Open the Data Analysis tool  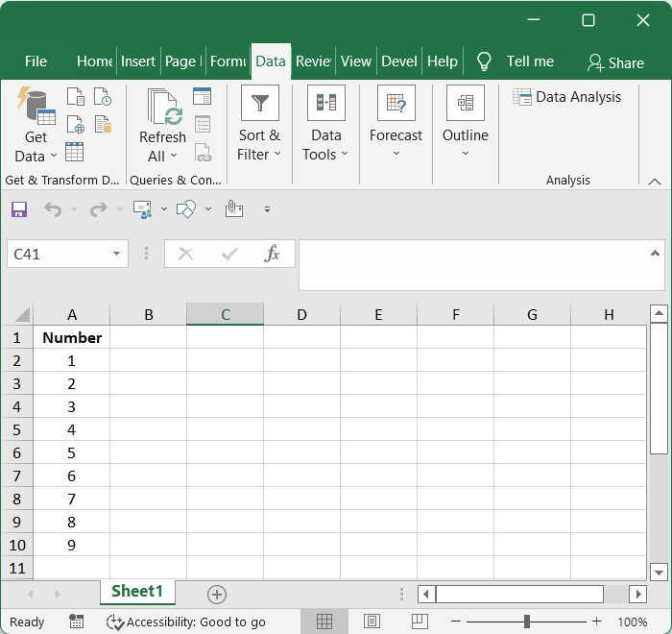(566, 97)
